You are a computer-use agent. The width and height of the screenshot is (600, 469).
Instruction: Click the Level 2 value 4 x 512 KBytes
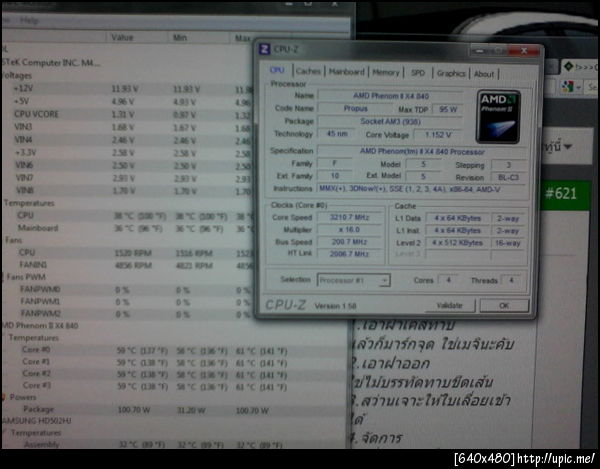click(458, 243)
